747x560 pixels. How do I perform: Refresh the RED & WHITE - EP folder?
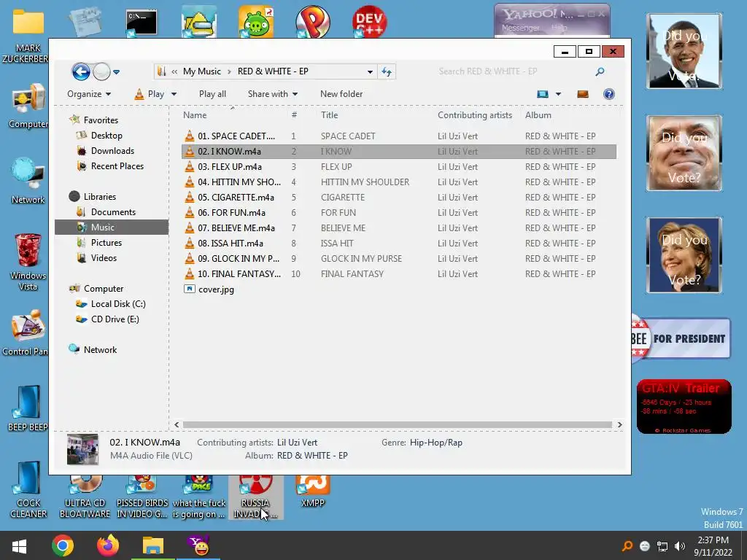[x=387, y=72]
